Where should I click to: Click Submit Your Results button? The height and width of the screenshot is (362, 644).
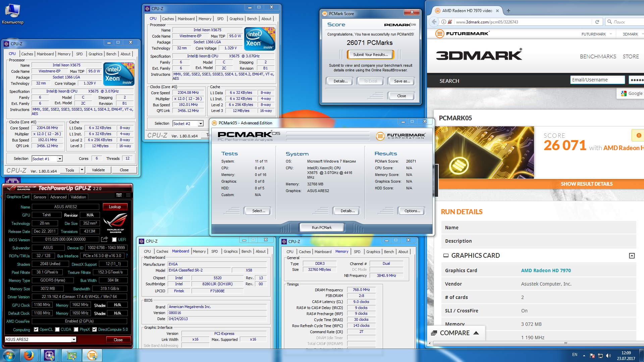[370, 55]
